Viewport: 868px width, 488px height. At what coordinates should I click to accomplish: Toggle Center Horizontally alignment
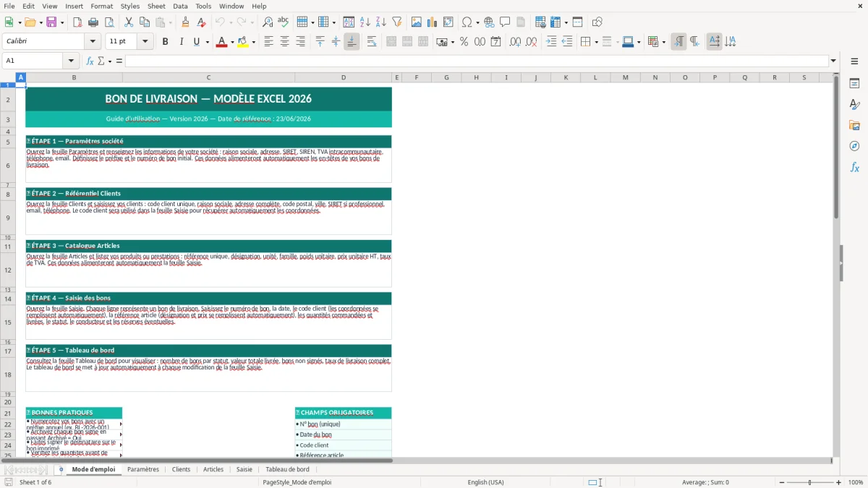284,42
